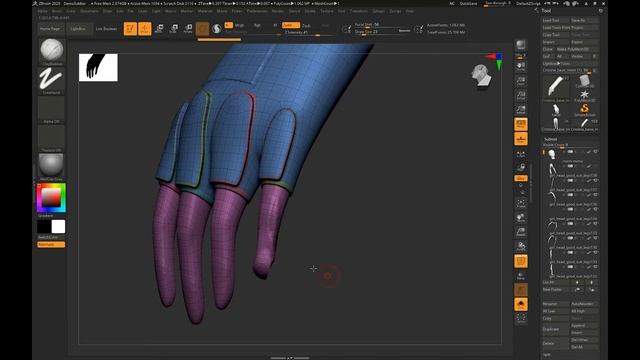Expand the Split section
Viewport: 640px width, 360px height.
point(547,355)
